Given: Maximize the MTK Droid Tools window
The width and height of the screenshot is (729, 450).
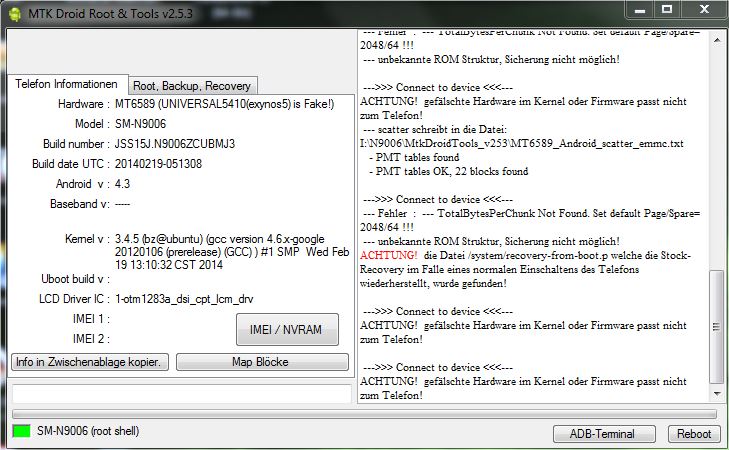Looking at the screenshot, I should tap(667, 9).
